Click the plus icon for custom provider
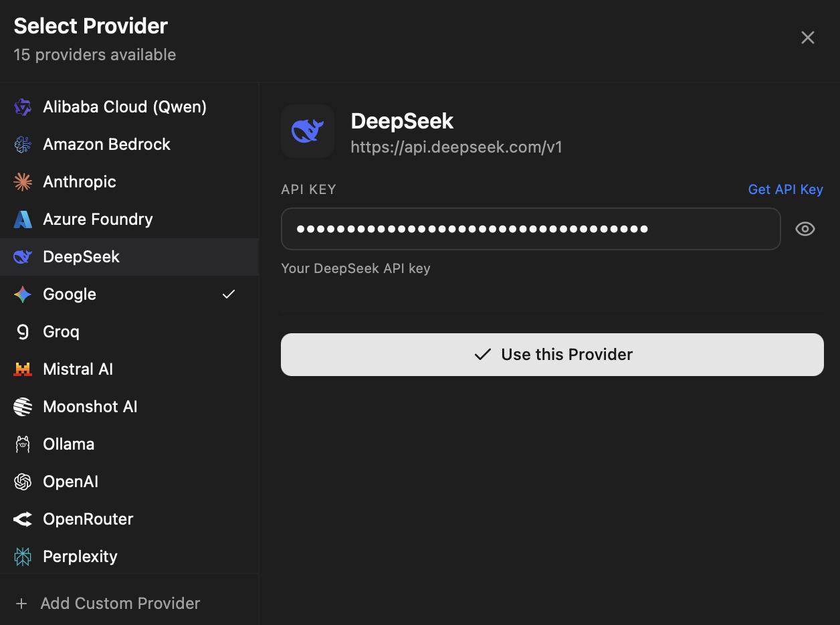Screen dimensions: 840x625 pos(21,604)
